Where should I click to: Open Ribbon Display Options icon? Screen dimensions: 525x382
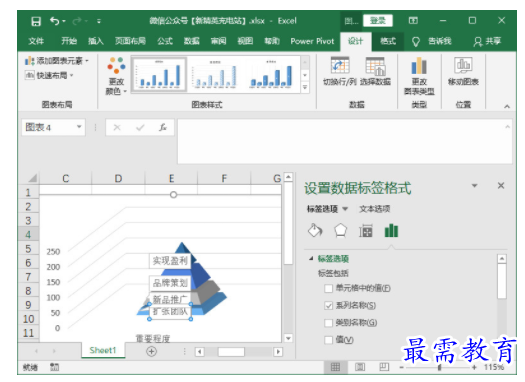pyautogui.click(x=413, y=21)
